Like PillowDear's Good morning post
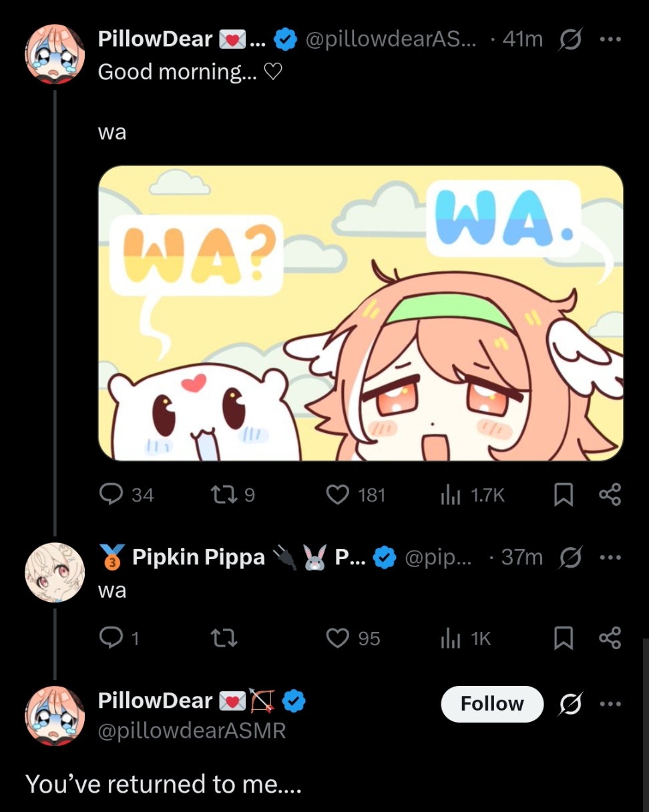The image size is (649, 812). (338, 494)
